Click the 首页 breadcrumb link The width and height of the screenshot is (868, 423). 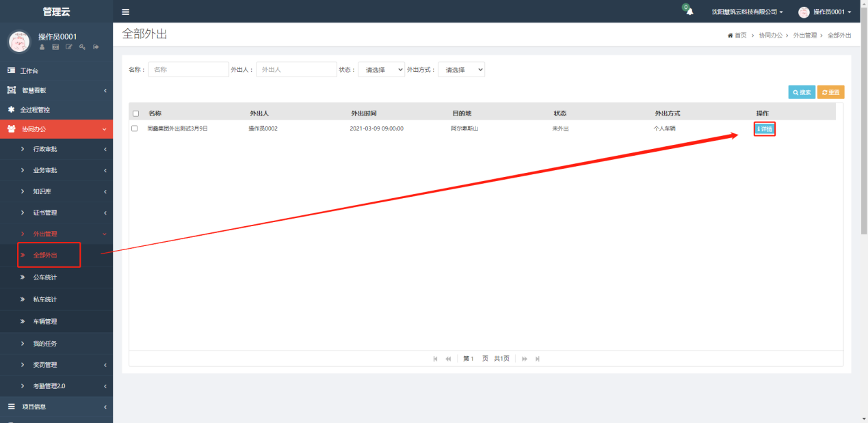point(741,36)
